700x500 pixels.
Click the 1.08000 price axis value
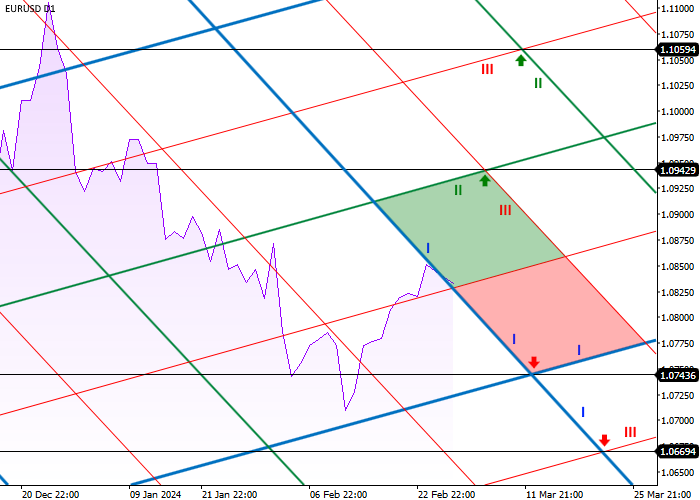678,318
